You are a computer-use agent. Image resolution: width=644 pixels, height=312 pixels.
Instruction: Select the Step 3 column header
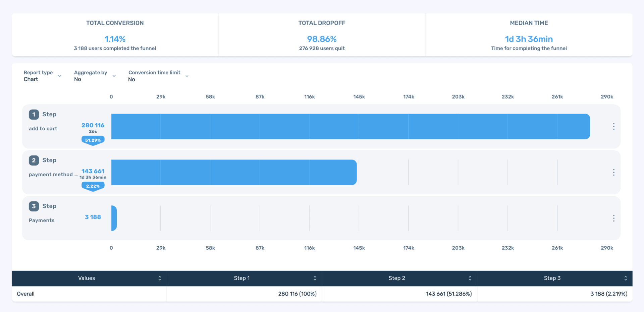pos(552,278)
